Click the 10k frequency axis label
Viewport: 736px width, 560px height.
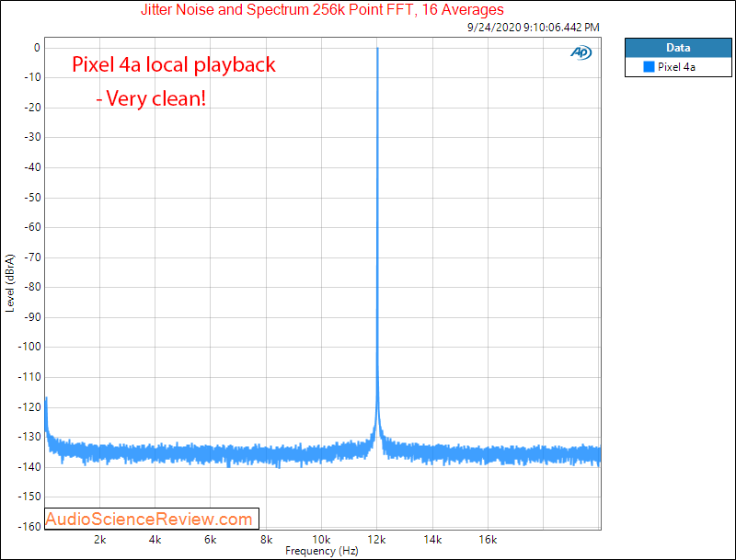click(x=321, y=540)
